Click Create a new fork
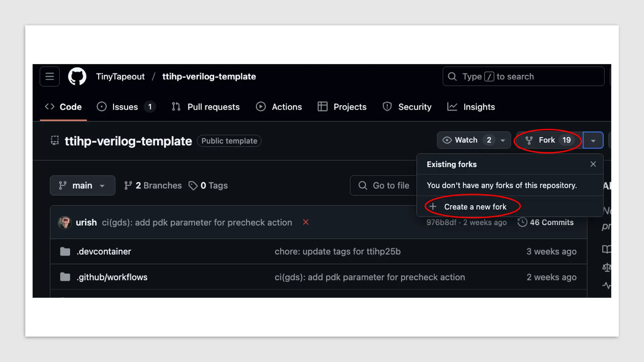The height and width of the screenshot is (362, 644). (x=475, y=207)
